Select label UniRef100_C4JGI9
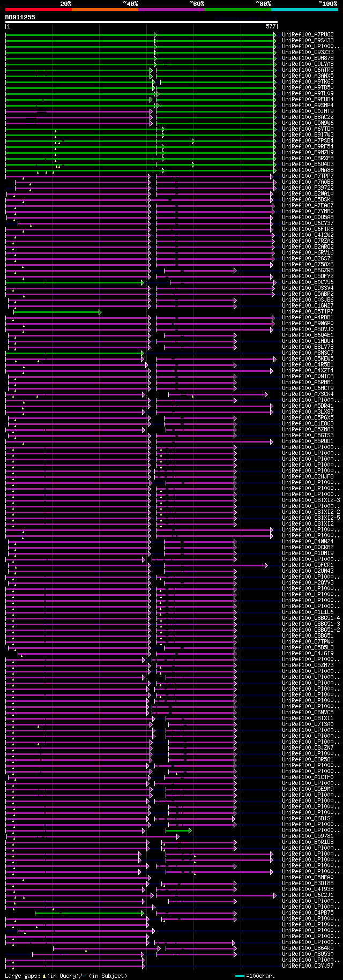 coord(308,654)
